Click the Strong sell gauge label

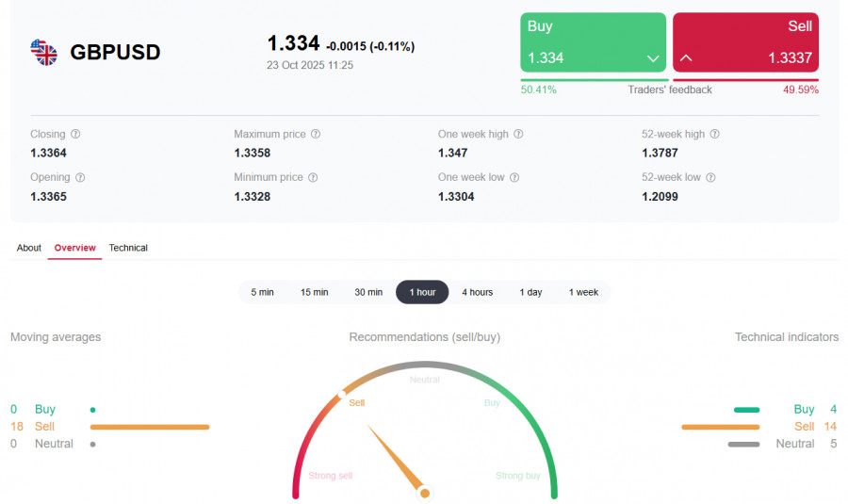click(x=331, y=476)
